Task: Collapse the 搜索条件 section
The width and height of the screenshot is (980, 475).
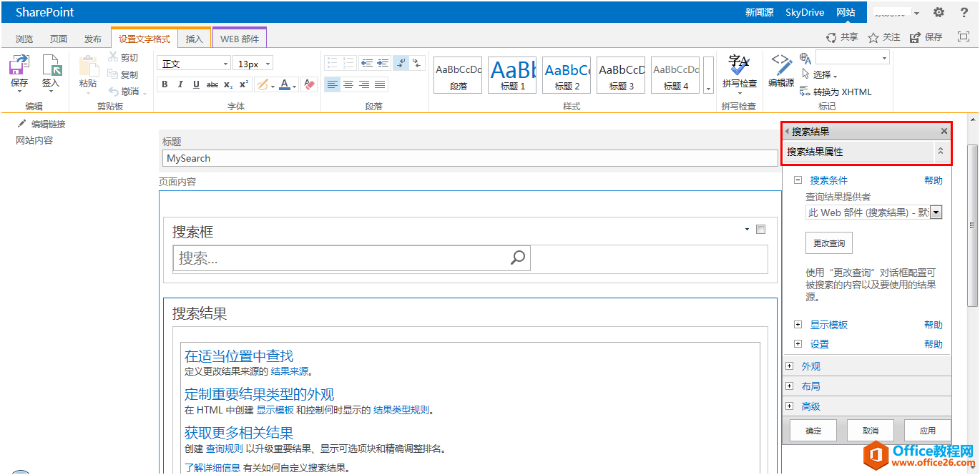Action: coord(798,181)
